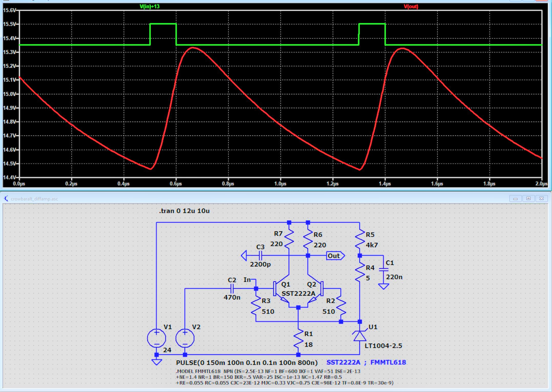Click the SST2222A ; FMMTL618 comment text
Image resolution: width=552 pixels, height=392 pixels.
[x=366, y=362]
